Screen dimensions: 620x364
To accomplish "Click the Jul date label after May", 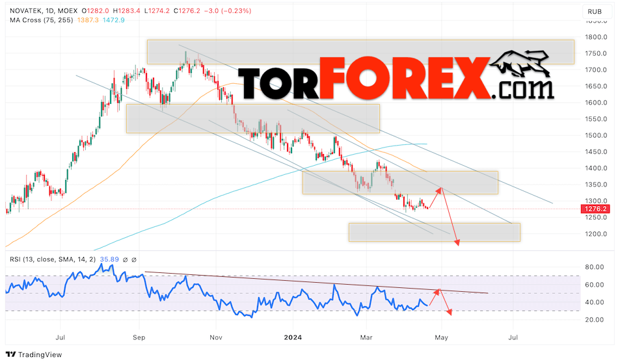I will [513, 337].
